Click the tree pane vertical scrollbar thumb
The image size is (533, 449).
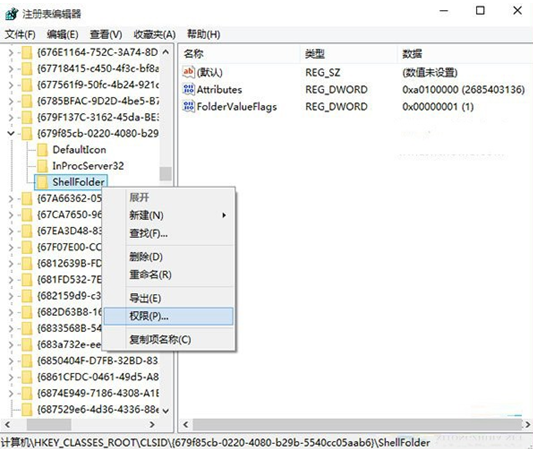click(x=166, y=174)
